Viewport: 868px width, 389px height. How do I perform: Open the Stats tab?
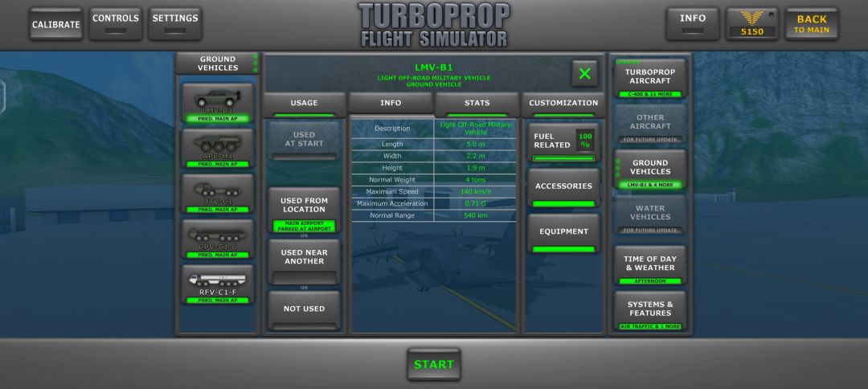[477, 104]
